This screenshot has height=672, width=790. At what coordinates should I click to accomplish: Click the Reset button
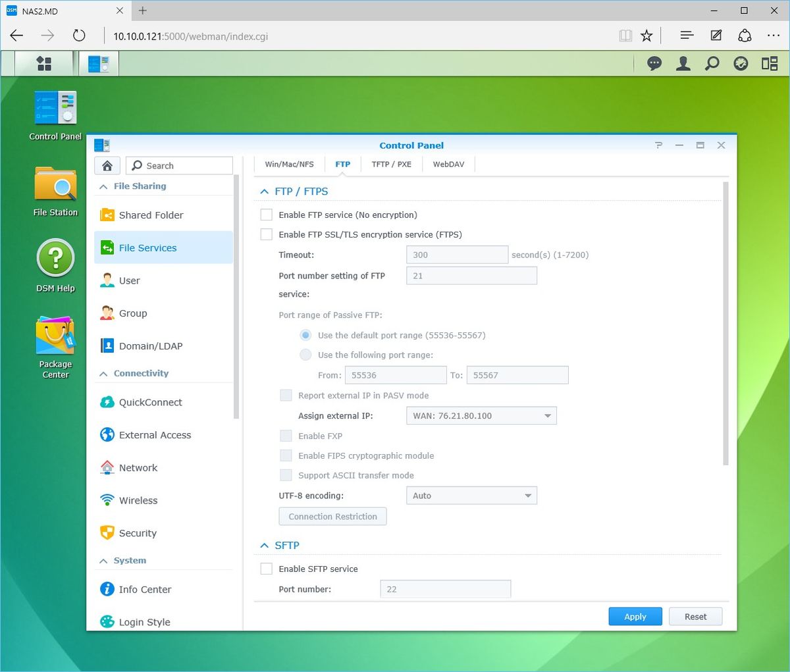click(x=695, y=617)
